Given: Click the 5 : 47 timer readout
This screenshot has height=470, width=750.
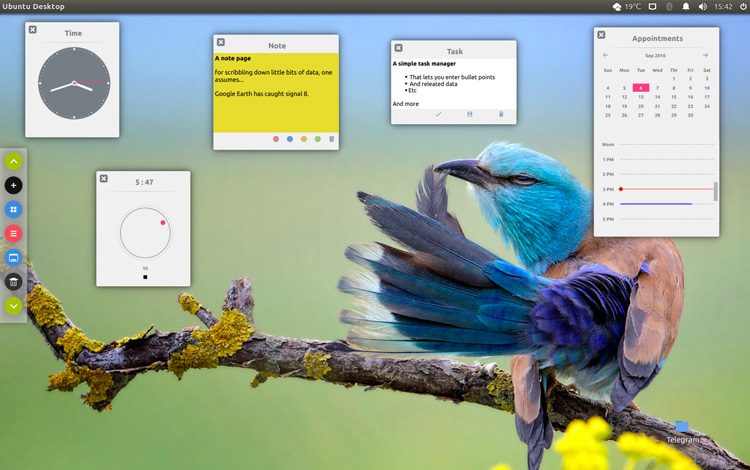Looking at the screenshot, I should (x=144, y=182).
